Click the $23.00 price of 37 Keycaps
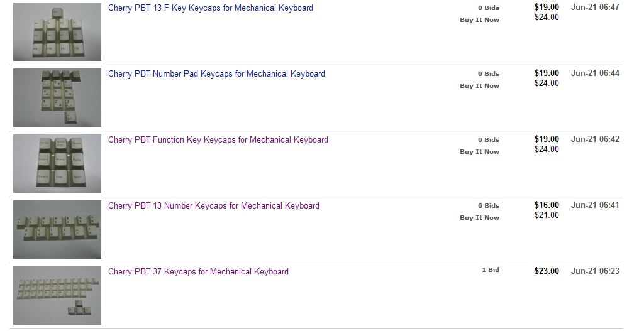The width and height of the screenshot is (644, 331). point(547,271)
